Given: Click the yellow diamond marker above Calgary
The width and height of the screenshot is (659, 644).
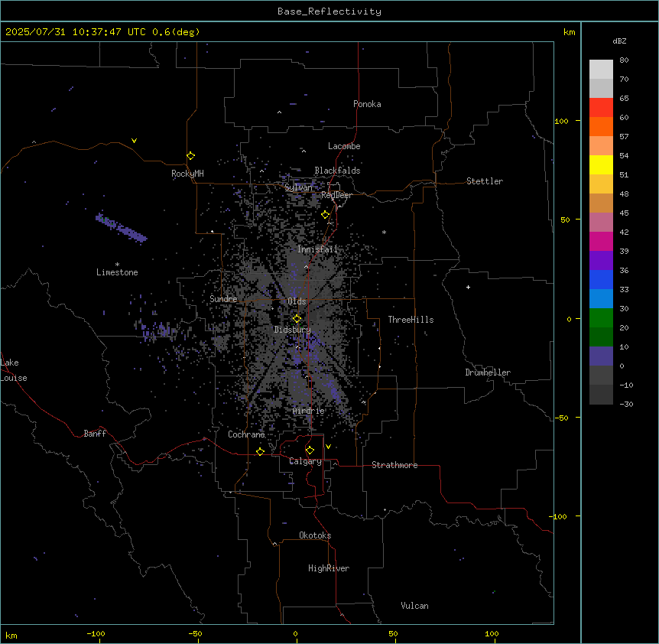Looking at the screenshot, I should 310,450.
